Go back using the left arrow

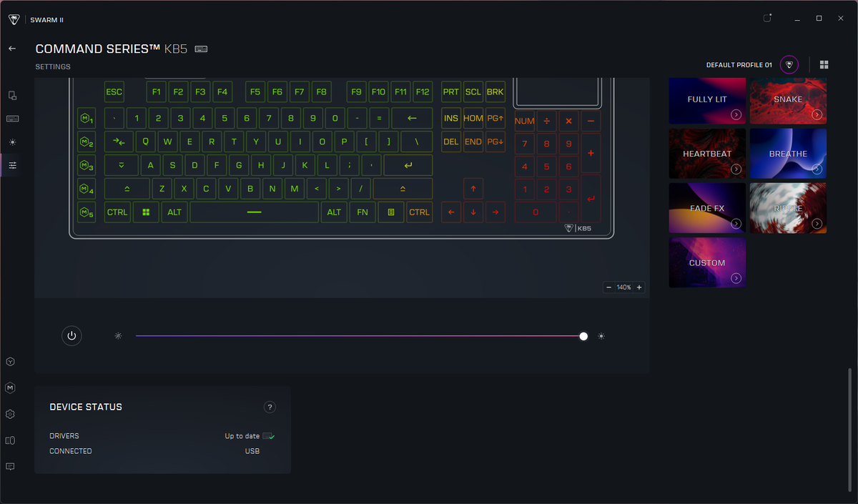pyautogui.click(x=11, y=48)
